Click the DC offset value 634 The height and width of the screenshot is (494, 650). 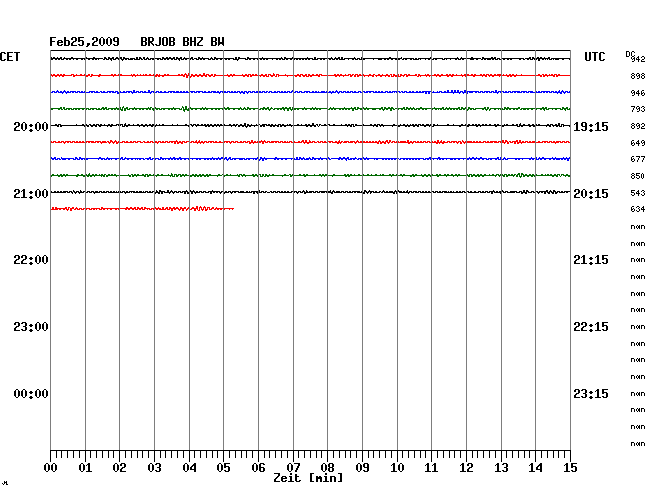638,209
